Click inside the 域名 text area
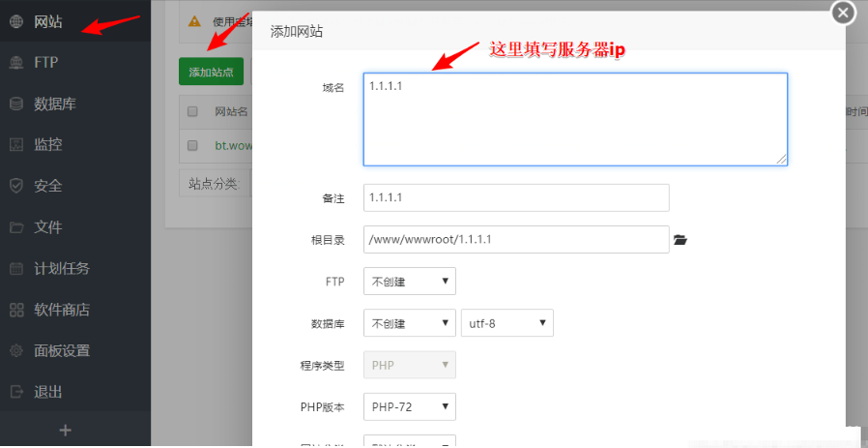Viewport: 868px width, 448px height. 575,119
